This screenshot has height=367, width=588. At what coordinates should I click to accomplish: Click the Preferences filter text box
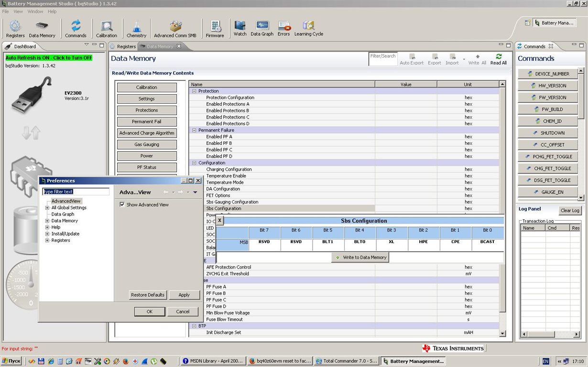pyautogui.click(x=76, y=192)
